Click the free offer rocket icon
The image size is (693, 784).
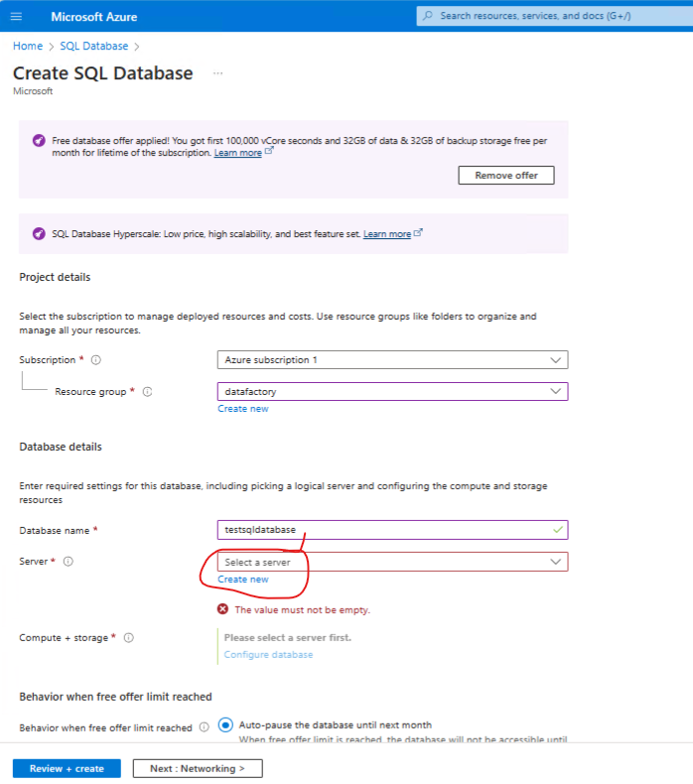39,141
